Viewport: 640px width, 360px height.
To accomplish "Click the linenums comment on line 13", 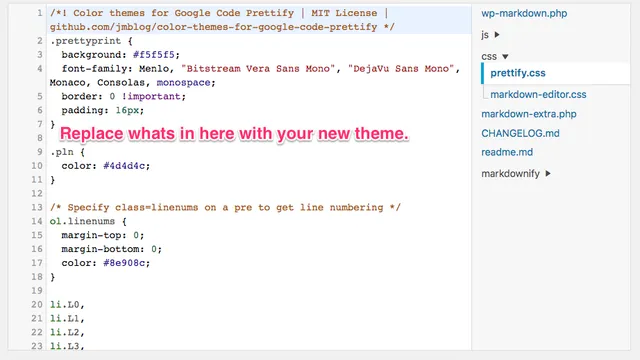I will pyautogui.click(x=225, y=207).
